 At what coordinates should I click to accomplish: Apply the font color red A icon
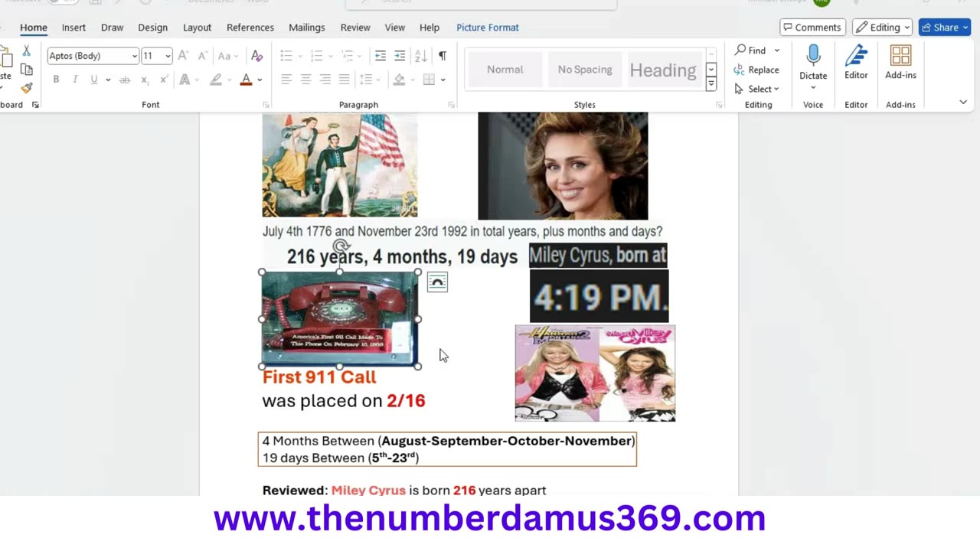[x=246, y=80]
